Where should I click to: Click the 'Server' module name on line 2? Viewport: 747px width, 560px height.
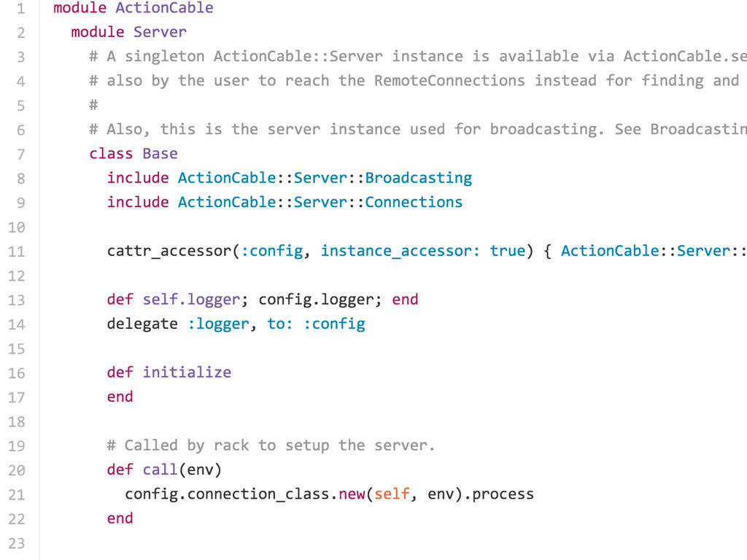pyautogui.click(x=160, y=32)
